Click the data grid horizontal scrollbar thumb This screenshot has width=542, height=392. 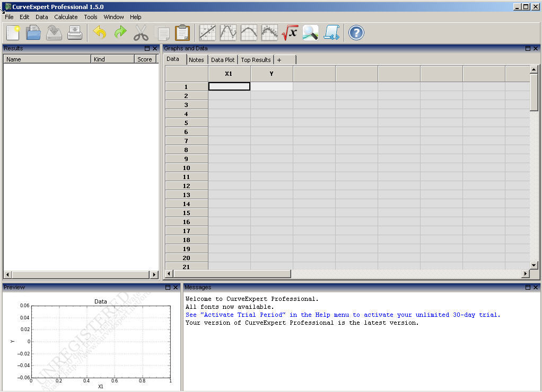(232, 273)
